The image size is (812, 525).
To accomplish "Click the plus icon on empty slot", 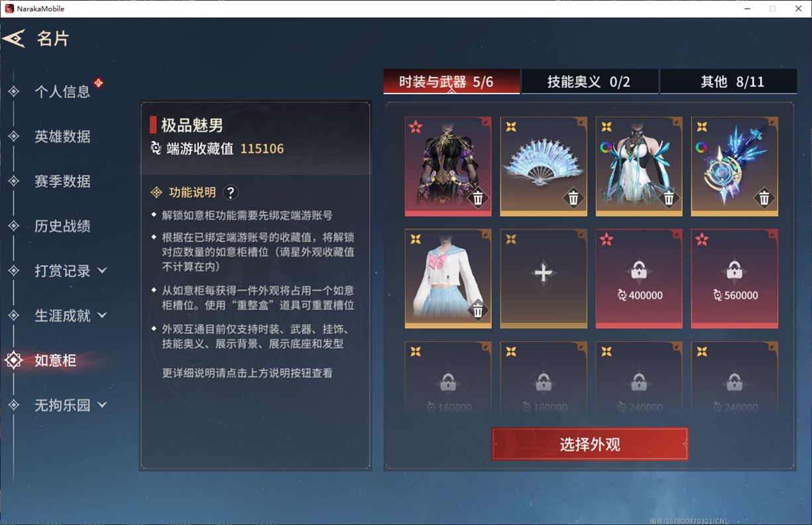I will 544,274.
